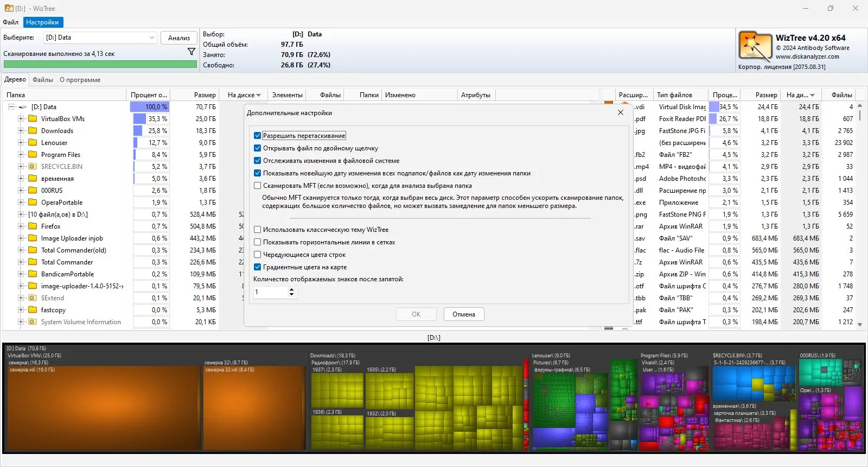Expand the временная folder node
This screenshot has width=868, height=467.
(x=21, y=178)
